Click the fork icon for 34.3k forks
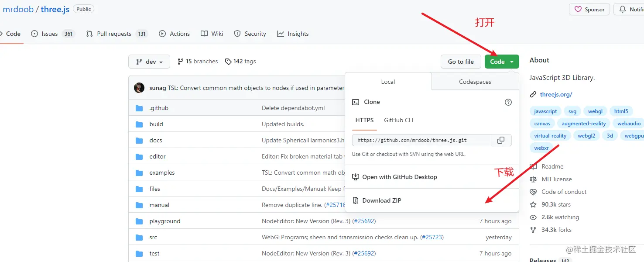The image size is (644, 262). 533,230
